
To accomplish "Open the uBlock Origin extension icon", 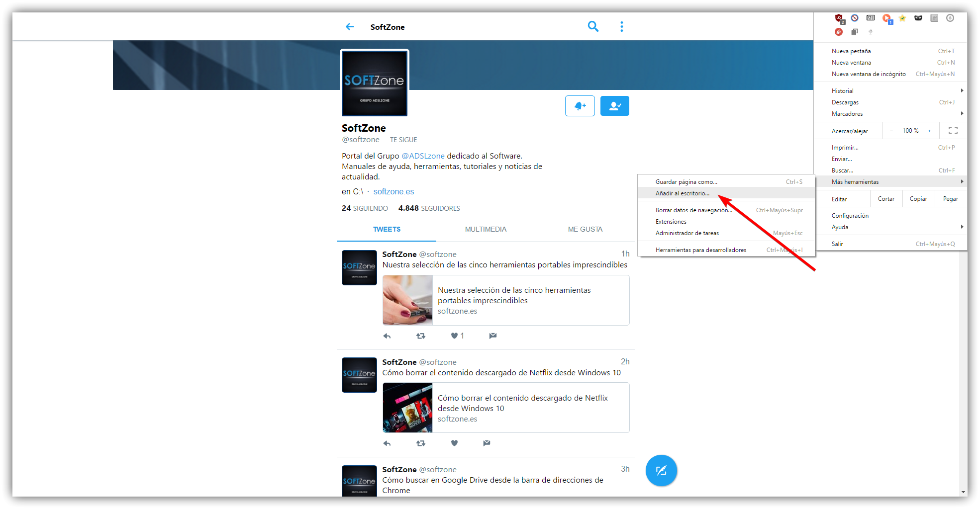I will click(x=839, y=18).
